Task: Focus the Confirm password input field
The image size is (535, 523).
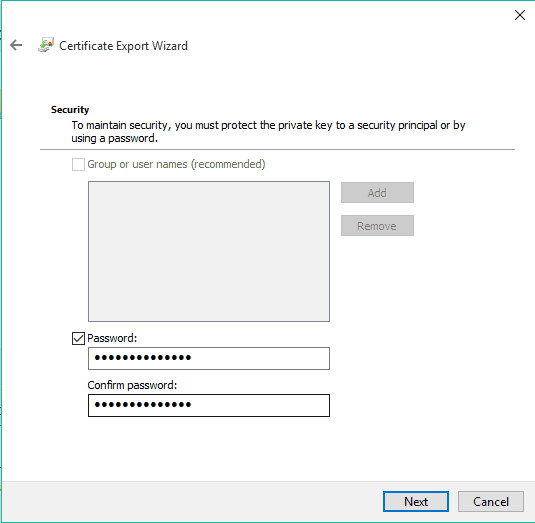Action: tap(209, 405)
